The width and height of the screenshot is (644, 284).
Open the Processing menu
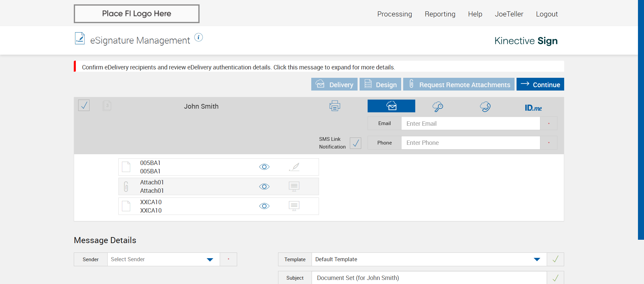click(394, 14)
